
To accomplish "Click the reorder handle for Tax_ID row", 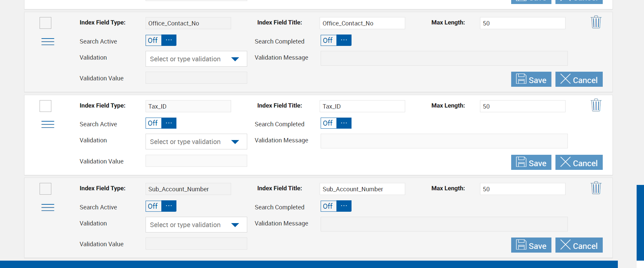I will coord(48,124).
